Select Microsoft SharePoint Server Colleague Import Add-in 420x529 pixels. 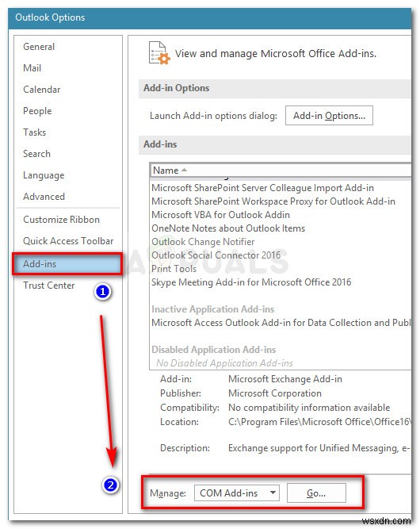262,188
